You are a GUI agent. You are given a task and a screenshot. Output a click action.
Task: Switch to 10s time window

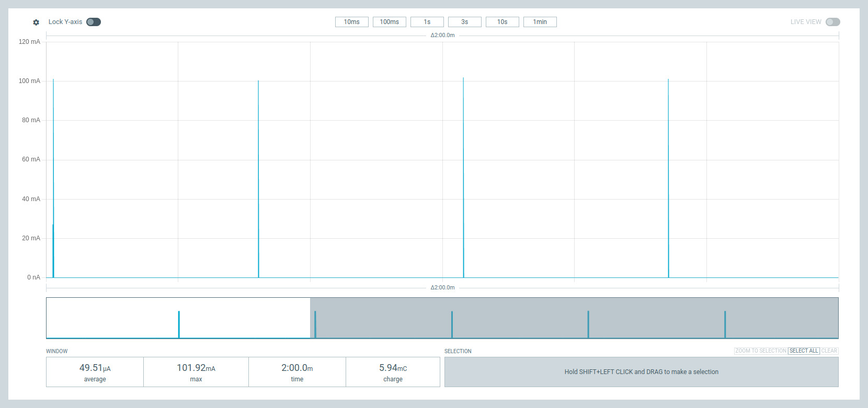coord(502,22)
